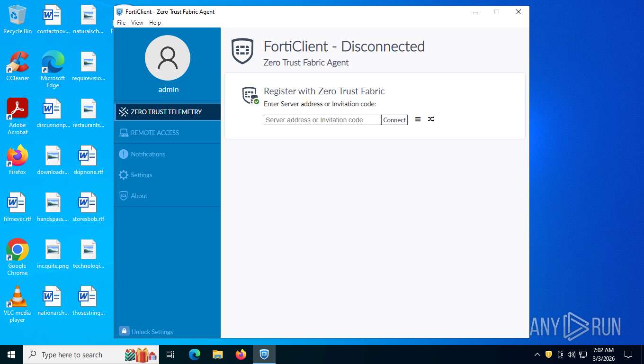Click the admin user avatar

168,58
